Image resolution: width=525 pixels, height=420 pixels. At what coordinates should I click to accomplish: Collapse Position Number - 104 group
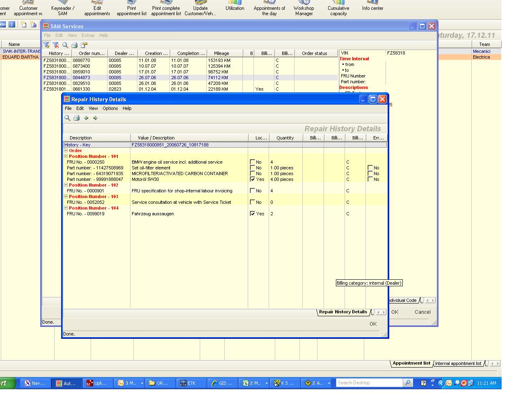coord(66,208)
